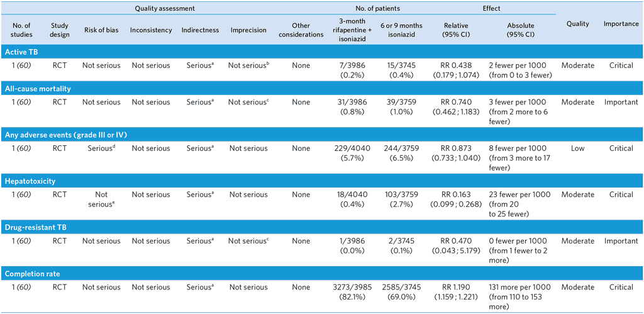Click the Drug-resistant TB section header
Screen dimensions: 644x314
tap(36, 227)
